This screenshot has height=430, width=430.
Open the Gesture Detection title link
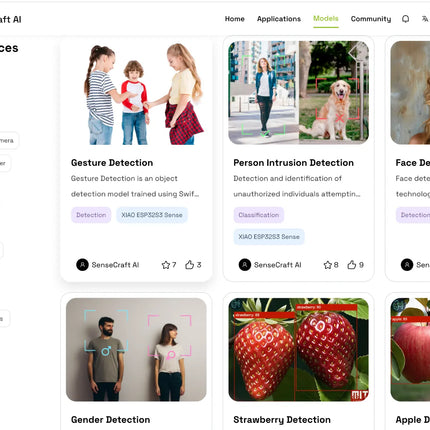[112, 163]
